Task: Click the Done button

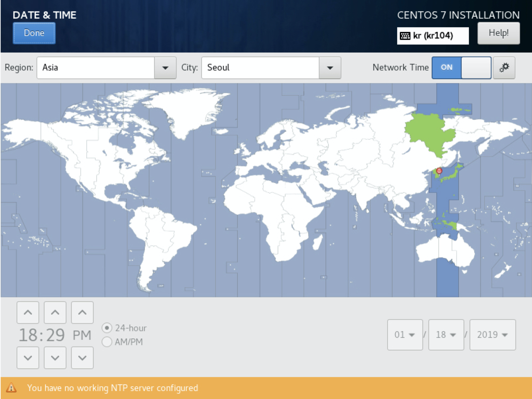Action: [x=34, y=33]
